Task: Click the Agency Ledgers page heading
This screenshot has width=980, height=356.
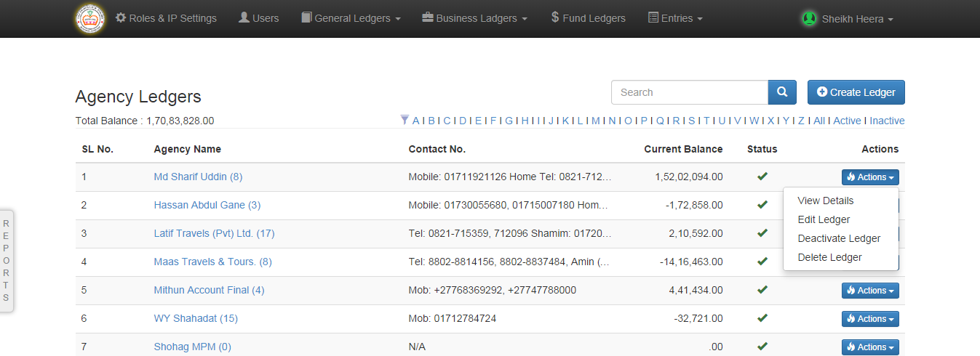Action: pos(138,97)
